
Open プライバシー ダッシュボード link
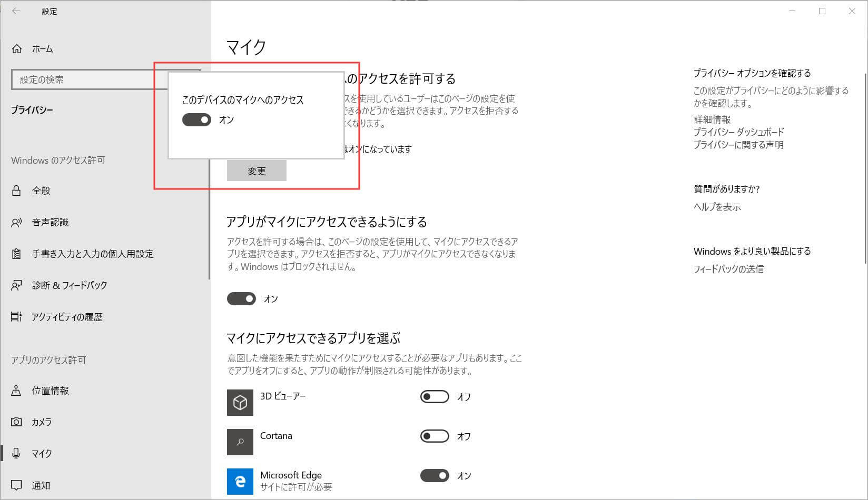(738, 132)
